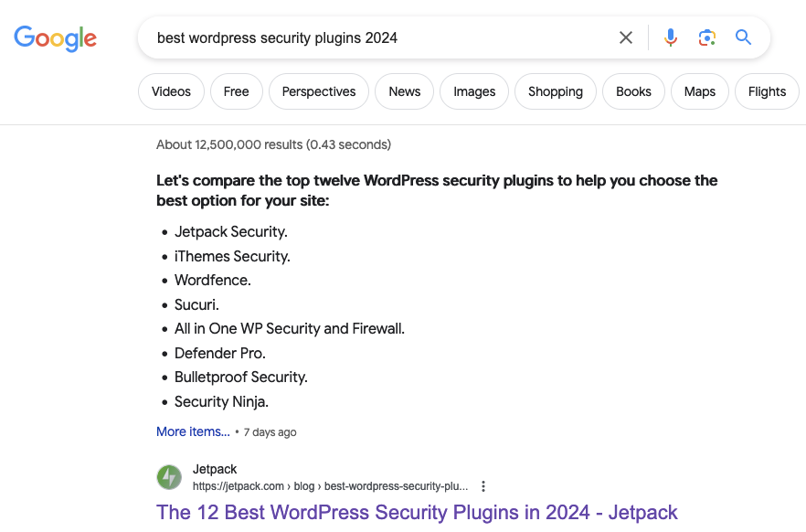
Task: Open the jetpack.com breadcrumb URL
Action: click(x=330, y=486)
